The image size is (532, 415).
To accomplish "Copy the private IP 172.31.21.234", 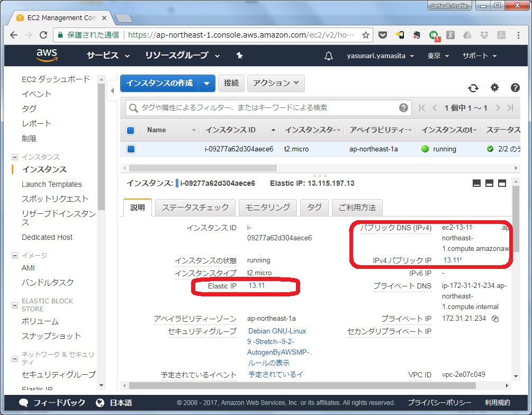I will click(x=495, y=319).
